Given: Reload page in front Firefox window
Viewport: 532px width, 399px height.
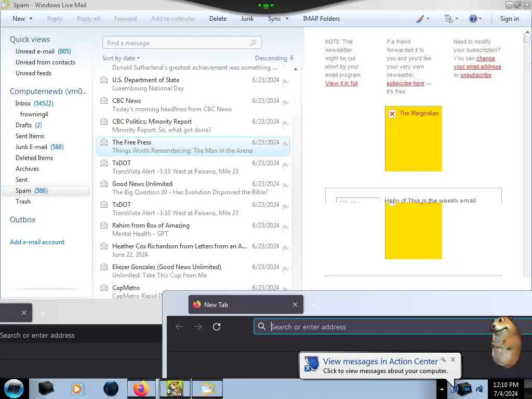Looking at the screenshot, I should [x=217, y=327].
